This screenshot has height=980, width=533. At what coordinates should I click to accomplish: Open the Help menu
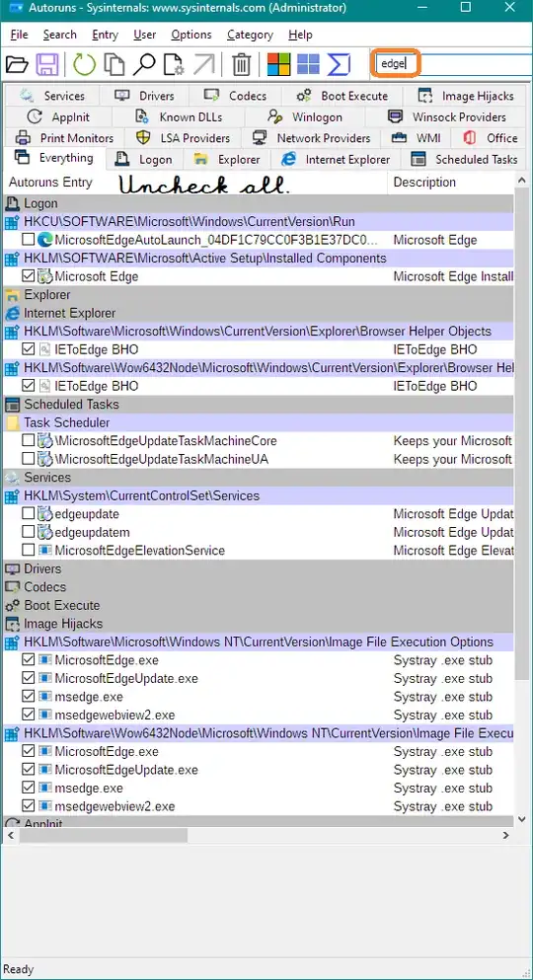pyautogui.click(x=300, y=35)
